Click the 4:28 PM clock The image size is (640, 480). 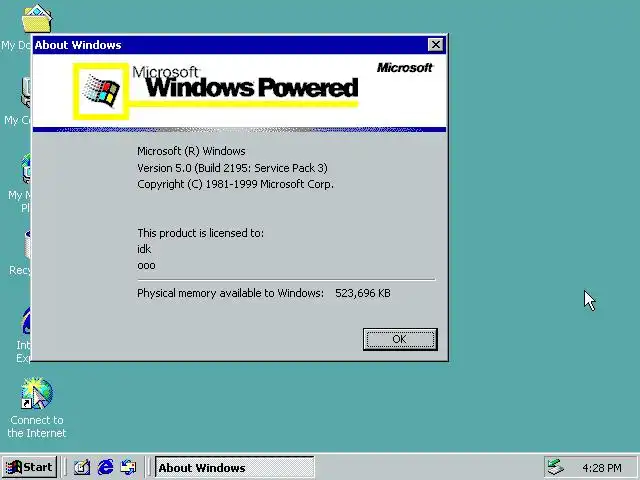(602, 468)
